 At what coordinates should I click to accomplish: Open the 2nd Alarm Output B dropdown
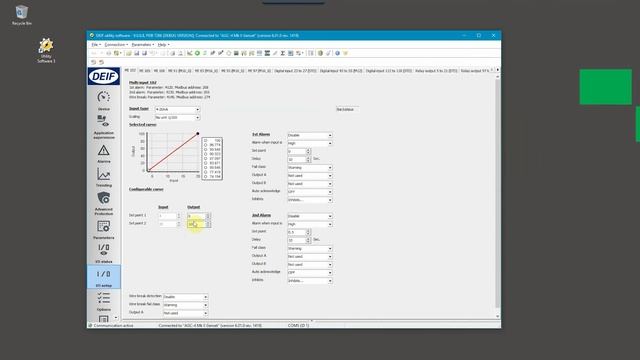tap(310, 264)
